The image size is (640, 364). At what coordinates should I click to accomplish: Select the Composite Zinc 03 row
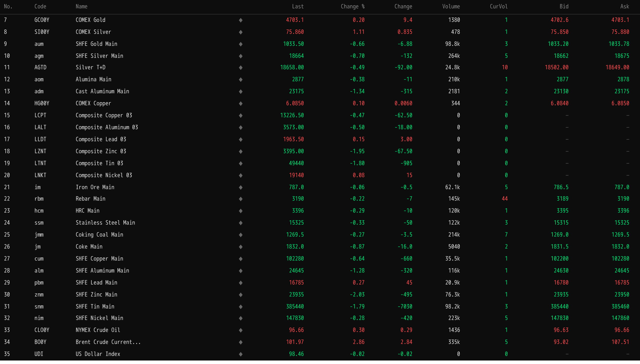pyautogui.click(x=101, y=151)
